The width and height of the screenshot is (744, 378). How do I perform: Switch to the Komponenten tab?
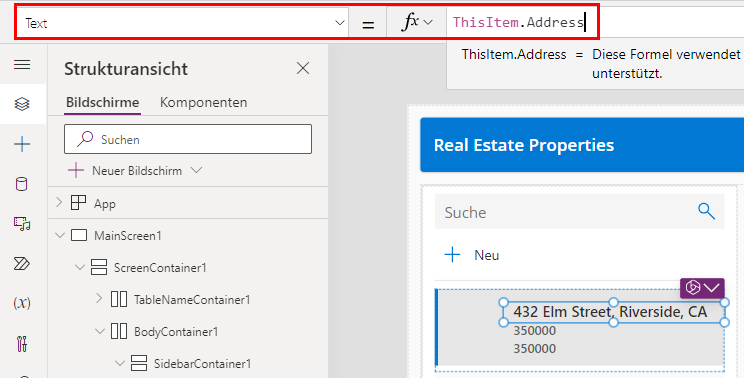pos(204,102)
